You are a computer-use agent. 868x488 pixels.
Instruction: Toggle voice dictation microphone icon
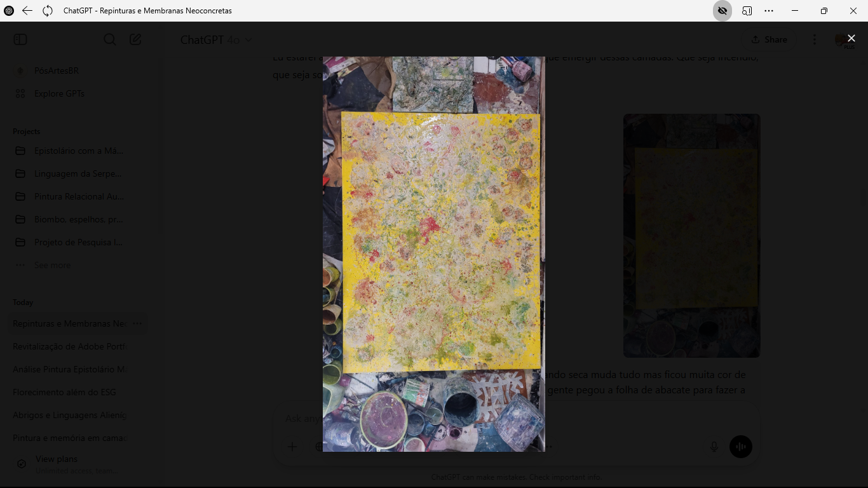(x=714, y=447)
